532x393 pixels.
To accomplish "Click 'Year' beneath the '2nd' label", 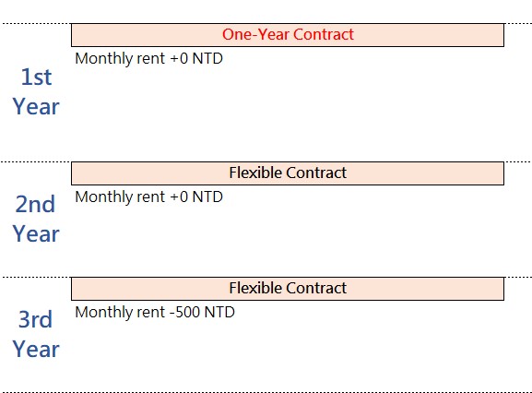I will [36, 233].
